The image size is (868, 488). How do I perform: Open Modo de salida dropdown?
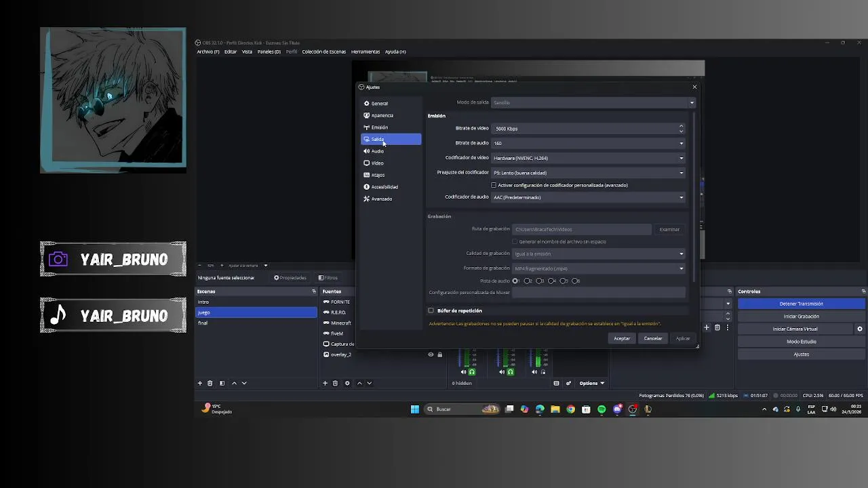593,102
